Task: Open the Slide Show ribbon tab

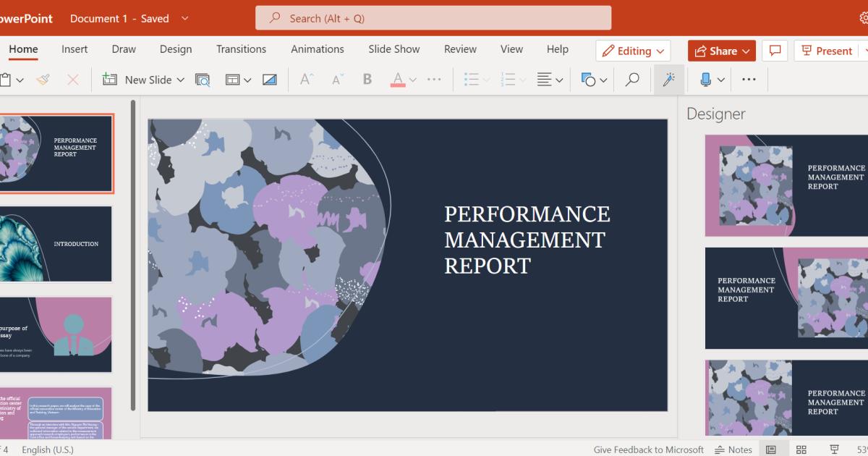Action: tap(393, 48)
